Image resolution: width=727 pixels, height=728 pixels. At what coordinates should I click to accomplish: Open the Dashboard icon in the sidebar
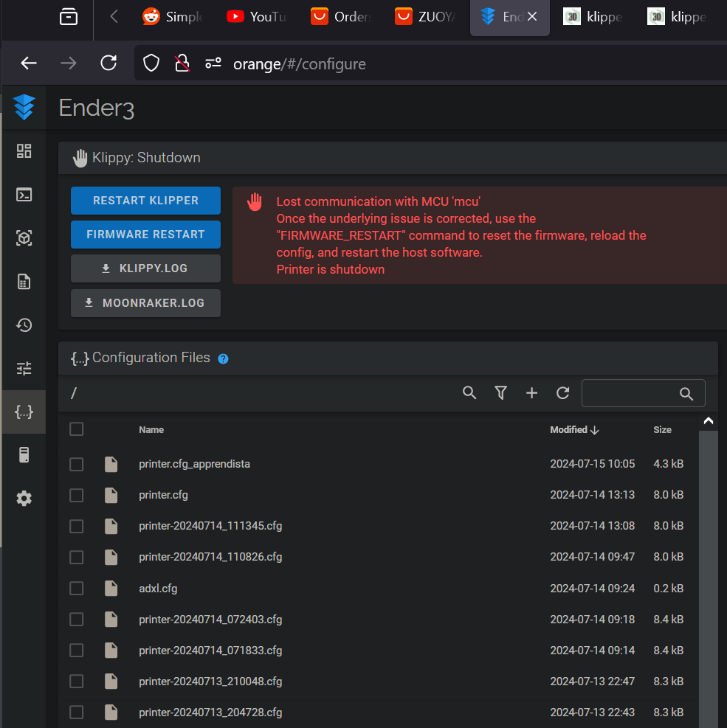point(24,151)
